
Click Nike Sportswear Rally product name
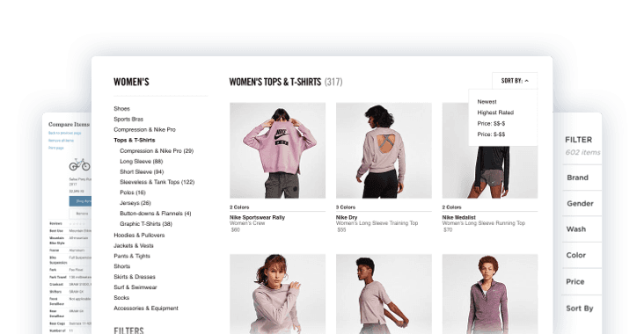257,217
